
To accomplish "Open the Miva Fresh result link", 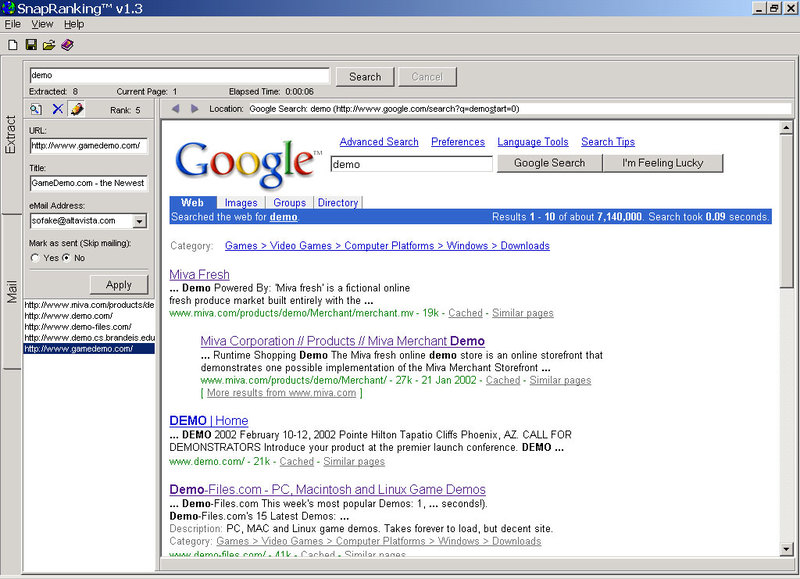I will (x=199, y=274).
